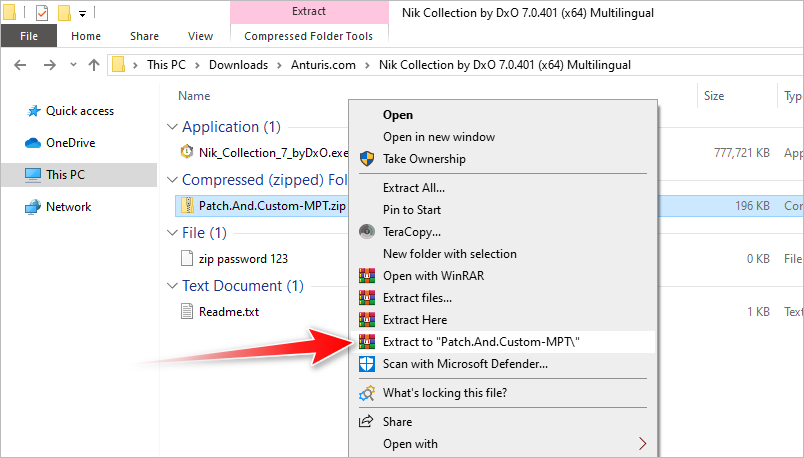This screenshot has height=458, width=804.
Task: Navigate to Downloads in the address bar
Action: [238, 65]
